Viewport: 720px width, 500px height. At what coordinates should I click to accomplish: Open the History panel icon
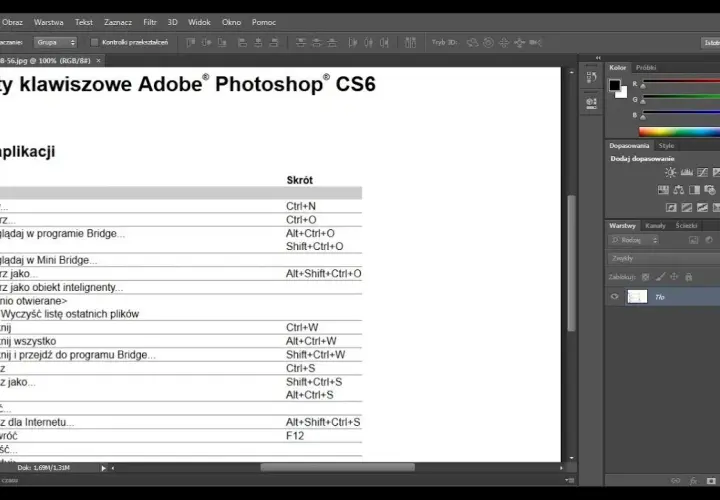591,77
